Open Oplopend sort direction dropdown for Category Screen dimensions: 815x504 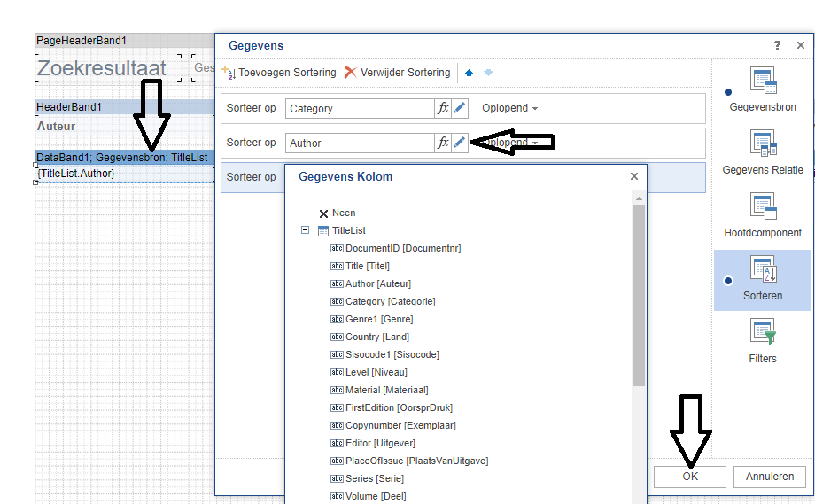pos(509,108)
